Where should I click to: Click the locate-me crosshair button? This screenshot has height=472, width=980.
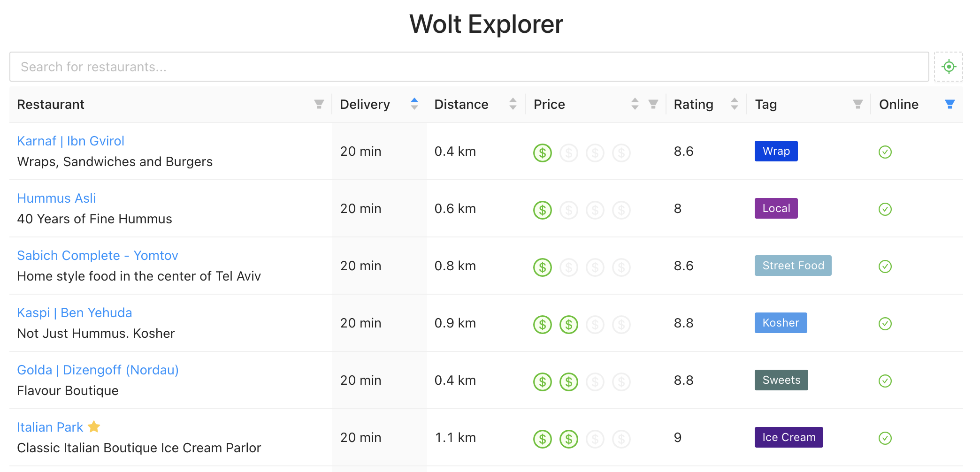(949, 67)
